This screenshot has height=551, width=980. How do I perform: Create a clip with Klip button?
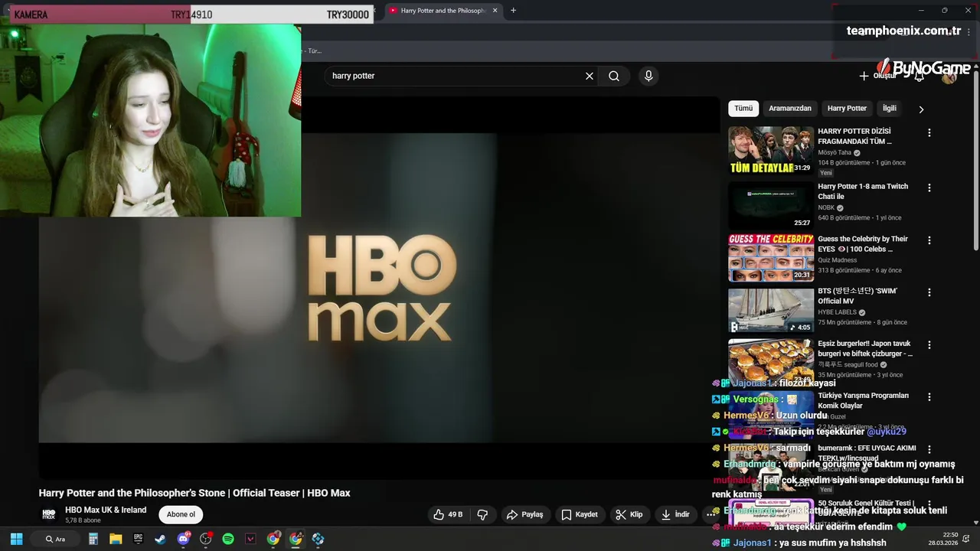629,515
